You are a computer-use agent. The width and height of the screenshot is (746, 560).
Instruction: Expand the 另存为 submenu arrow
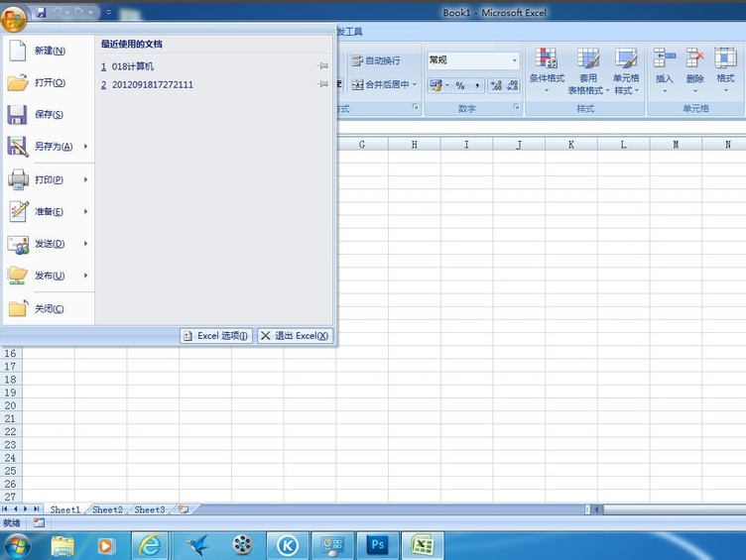point(85,146)
